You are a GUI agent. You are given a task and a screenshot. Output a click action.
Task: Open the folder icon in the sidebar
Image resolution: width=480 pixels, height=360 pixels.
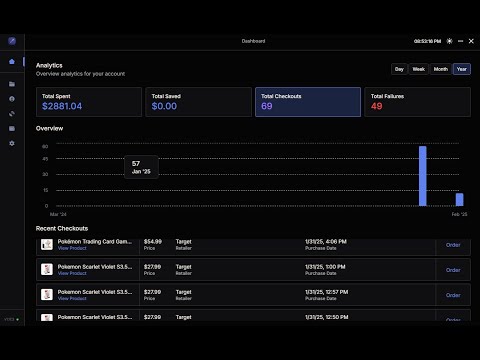(12, 84)
